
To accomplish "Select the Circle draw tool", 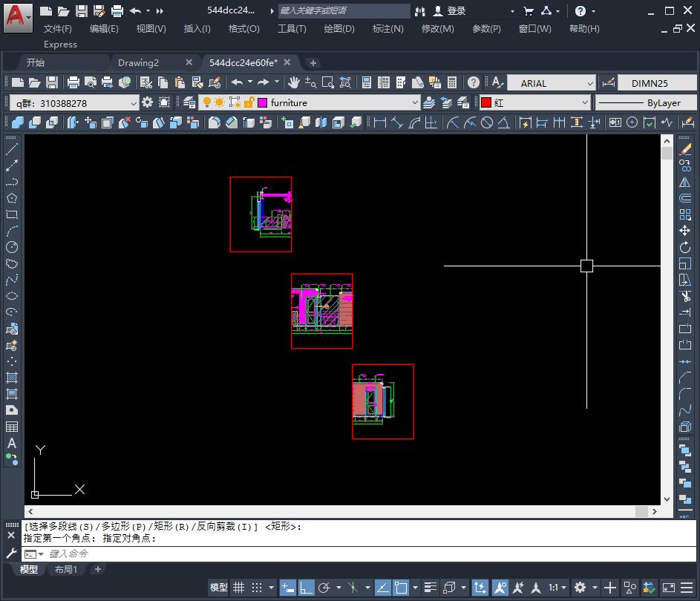I will (x=12, y=247).
